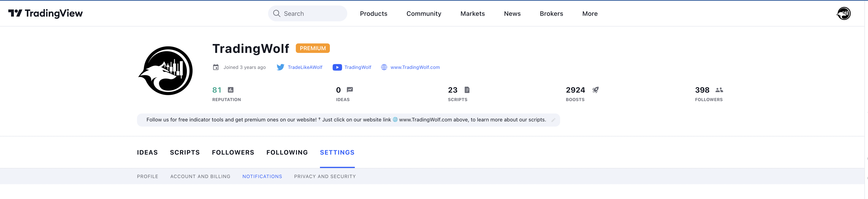
Task: Click the Twitter bird icon
Action: point(280,67)
